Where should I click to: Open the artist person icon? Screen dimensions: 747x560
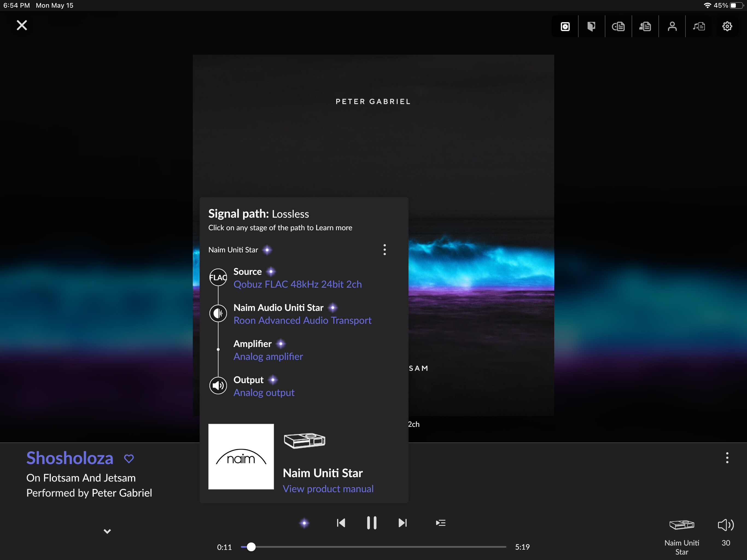click(672, 26)
